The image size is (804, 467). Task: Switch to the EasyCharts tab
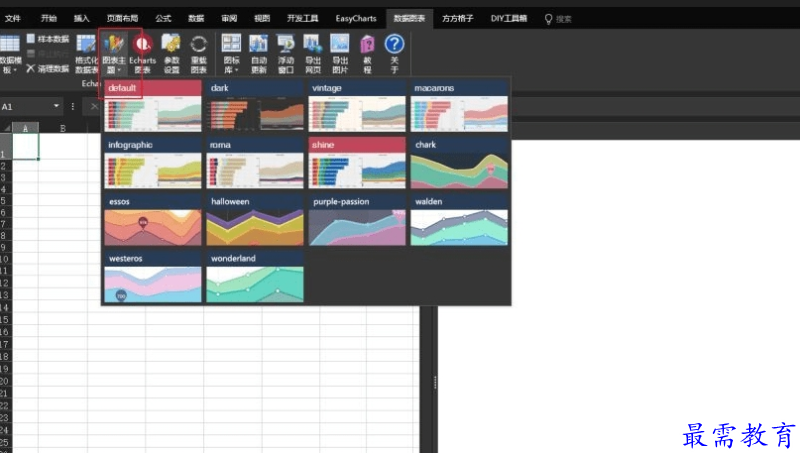point(356,18)
